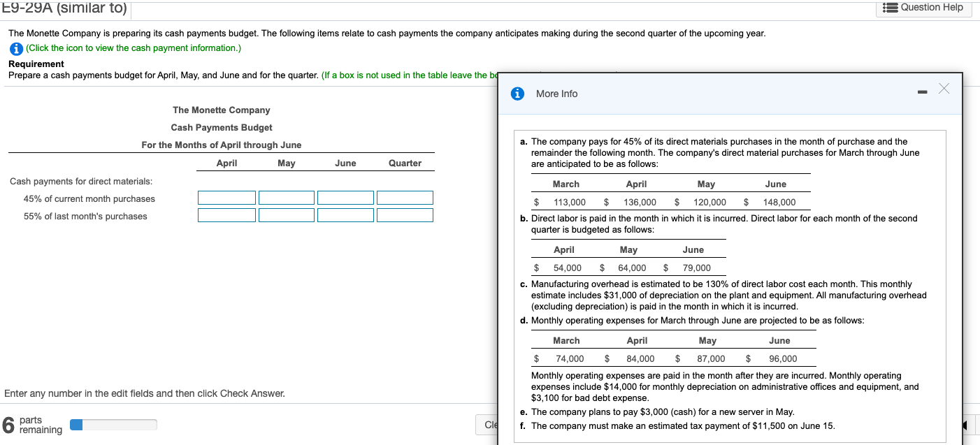
Task: Click the April field for 55% of last month's purchases
Action: tap(226, 215)
